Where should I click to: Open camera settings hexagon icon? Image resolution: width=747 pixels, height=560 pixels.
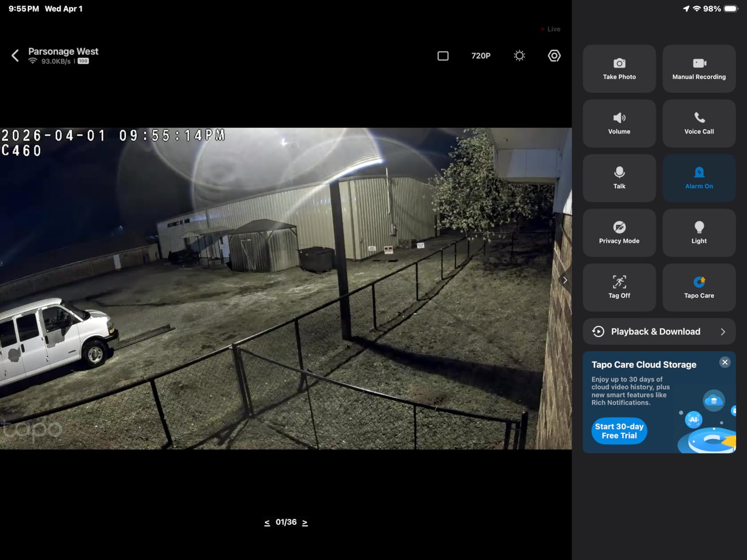point(554,56)
